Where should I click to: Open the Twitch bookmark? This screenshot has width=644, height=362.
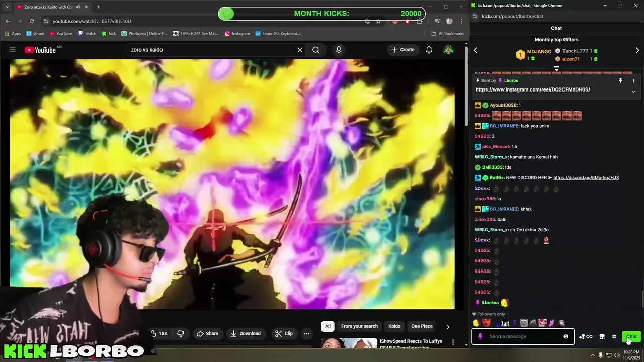pyautogui.click(x=87, y=34)
